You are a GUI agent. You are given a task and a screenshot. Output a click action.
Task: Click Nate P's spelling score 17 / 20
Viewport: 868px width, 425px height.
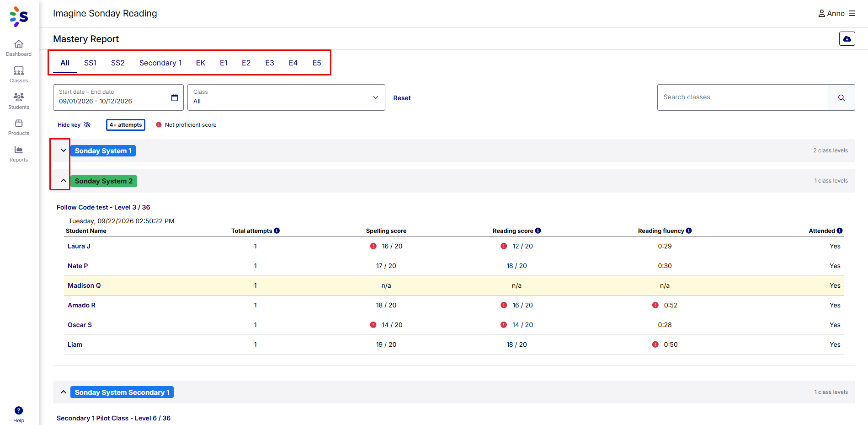tap(386, 266)
